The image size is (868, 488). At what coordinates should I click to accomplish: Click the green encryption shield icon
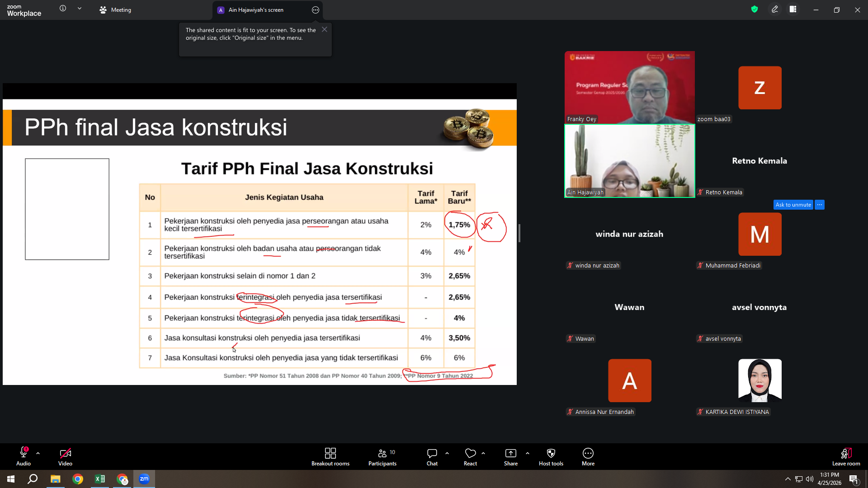coord(755,9)
